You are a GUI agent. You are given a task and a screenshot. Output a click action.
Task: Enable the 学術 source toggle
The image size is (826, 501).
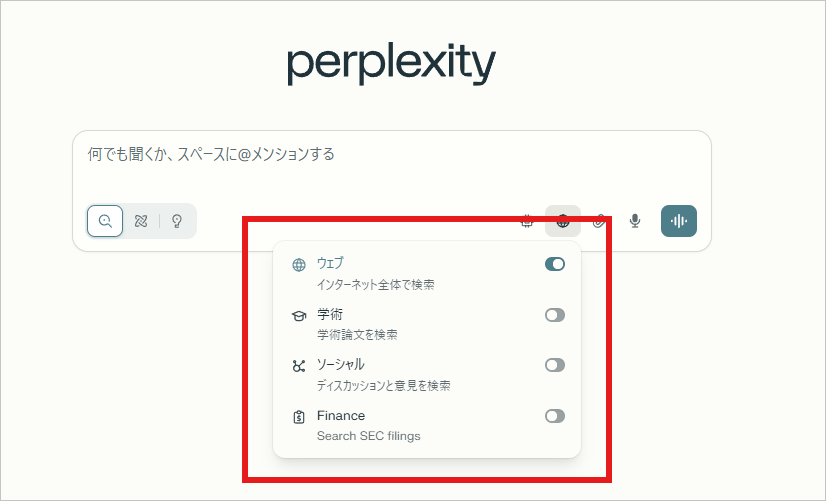click(555, 315)
